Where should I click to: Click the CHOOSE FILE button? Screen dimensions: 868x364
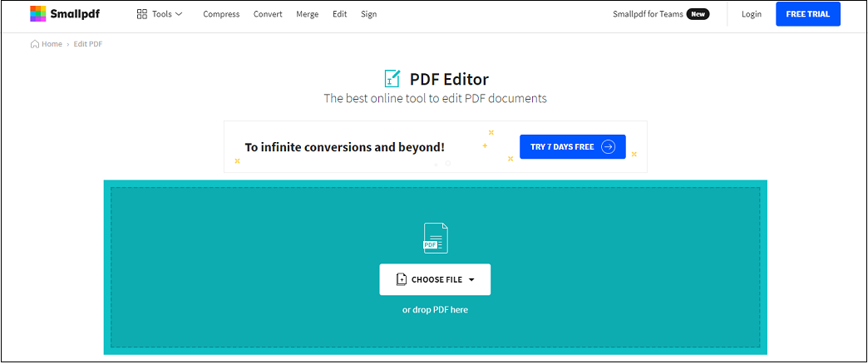pos(435,279)
